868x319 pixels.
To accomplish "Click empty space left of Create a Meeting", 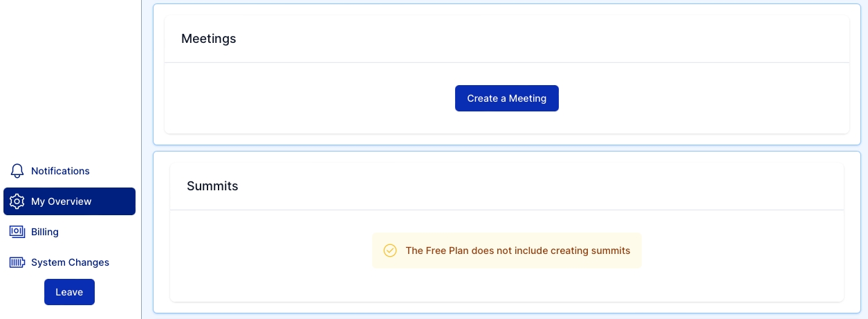I will coord(311,98).
